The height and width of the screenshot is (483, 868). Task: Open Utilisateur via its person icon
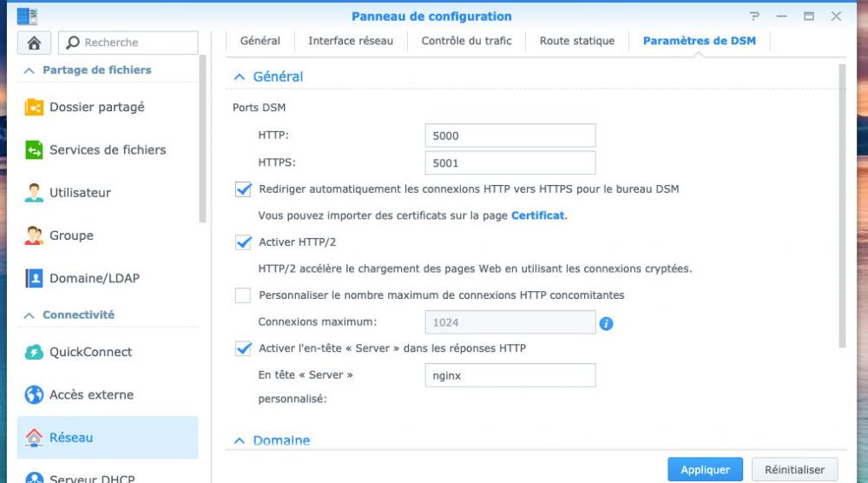point(35,193)
